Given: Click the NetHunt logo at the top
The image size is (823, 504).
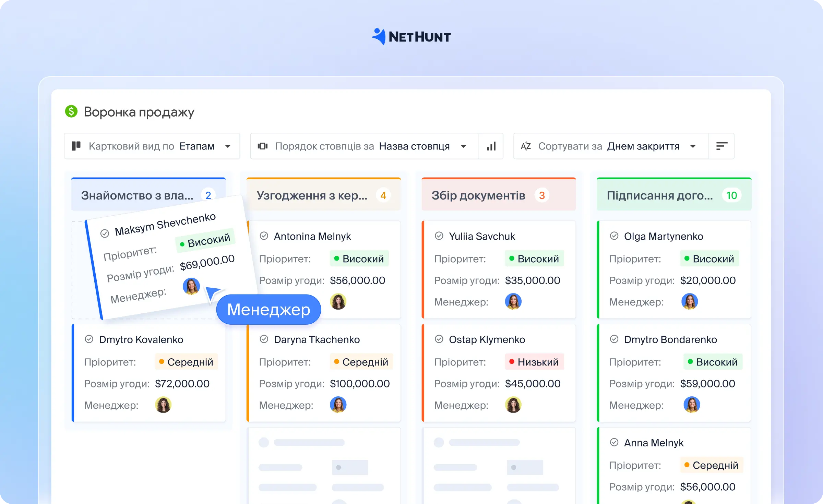Looking at the screenshot, I should (x=411, y=36).
